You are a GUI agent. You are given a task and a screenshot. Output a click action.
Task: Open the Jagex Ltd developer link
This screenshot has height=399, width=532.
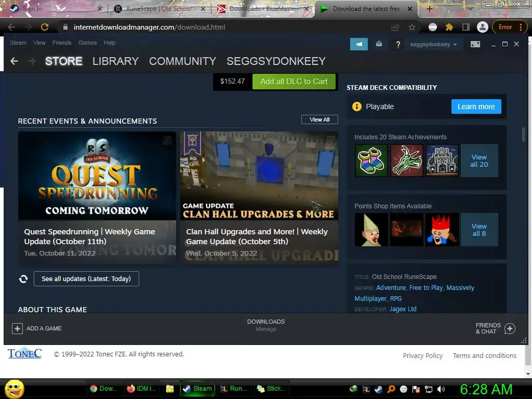[x=403, y=309]
